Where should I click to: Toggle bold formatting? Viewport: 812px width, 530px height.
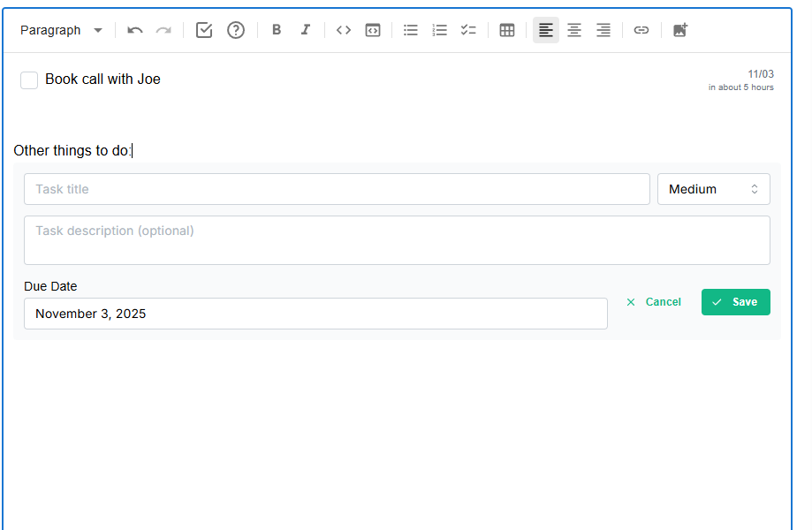277,30
